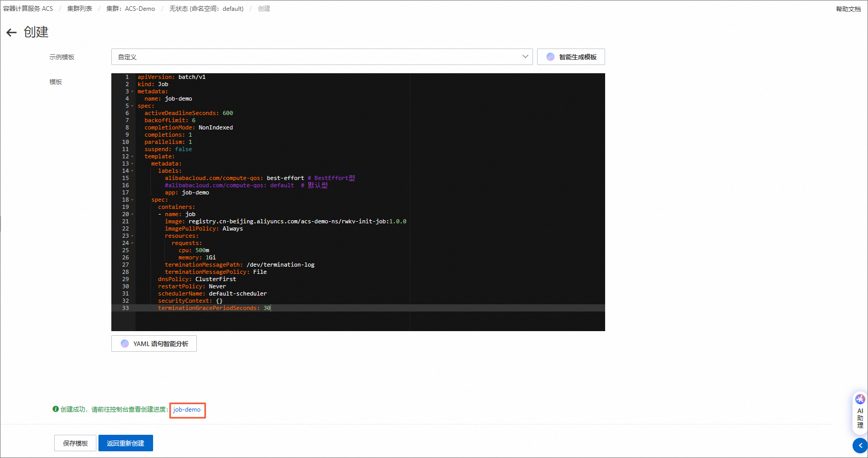This screenshot has width=868, height=458.
Task: Click the securityContext: {} line
Action: [190, 301]
